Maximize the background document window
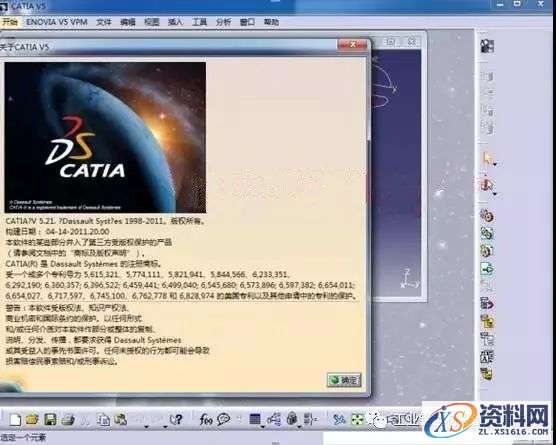 390,41
